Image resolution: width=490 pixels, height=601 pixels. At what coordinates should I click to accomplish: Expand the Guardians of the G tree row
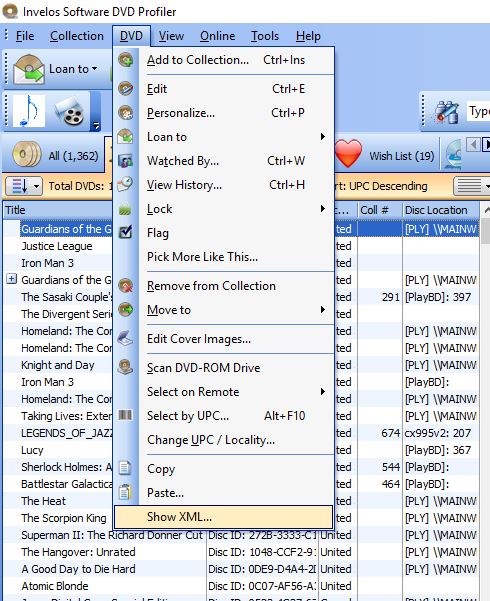[12, 279]
